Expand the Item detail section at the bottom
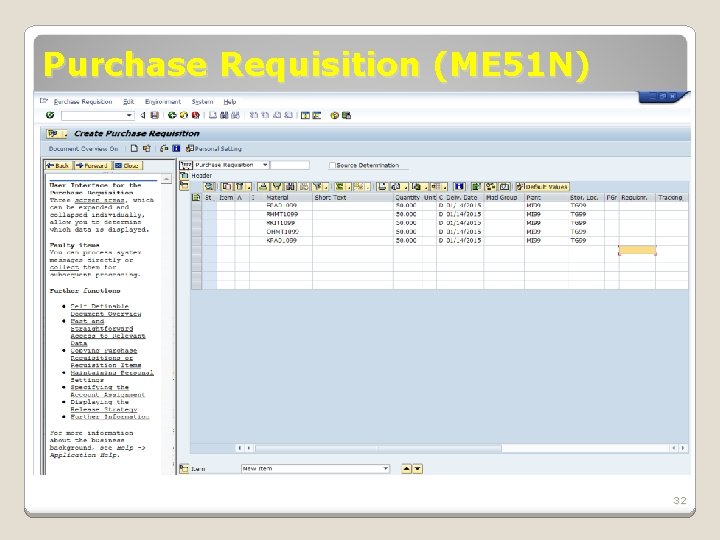Screen dimensions: 720x540 tap(184, 468)
